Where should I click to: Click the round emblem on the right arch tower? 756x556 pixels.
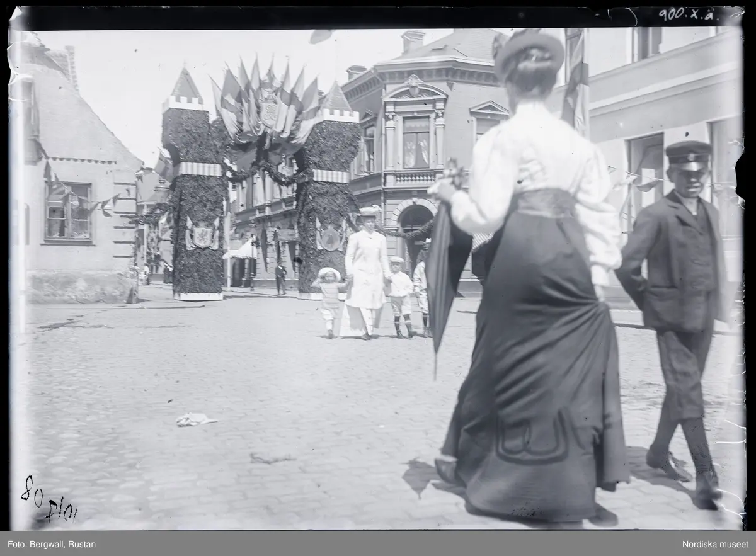pyautogui.click(x=330, y=239)
